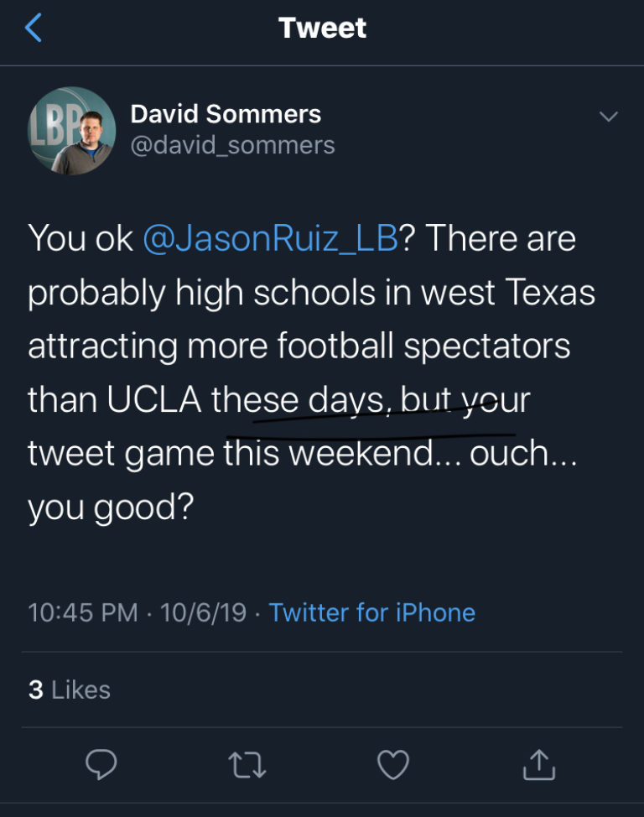Tap the Tweet header title
The width and height of the screenshot is (644, 817).
[322, 29]
